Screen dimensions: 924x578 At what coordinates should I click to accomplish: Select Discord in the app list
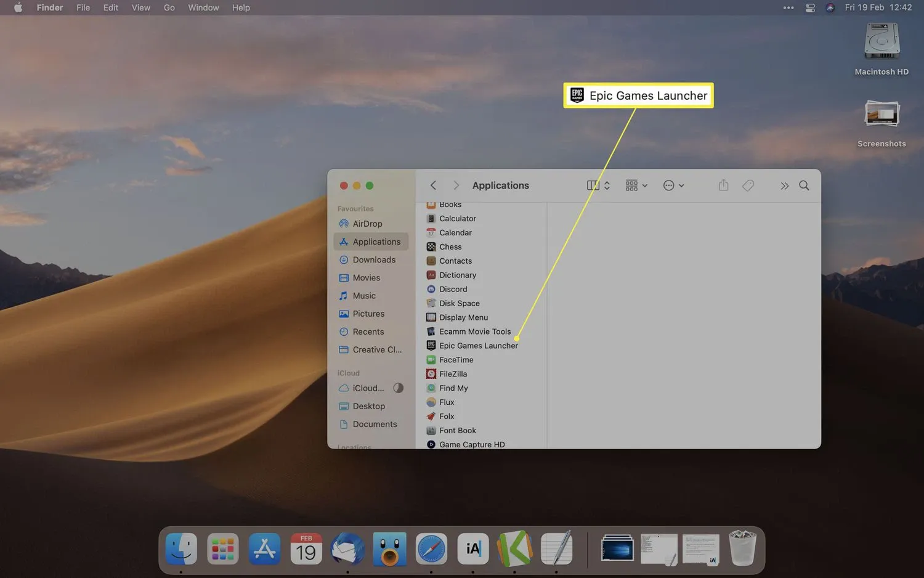(x=447, y=290)
